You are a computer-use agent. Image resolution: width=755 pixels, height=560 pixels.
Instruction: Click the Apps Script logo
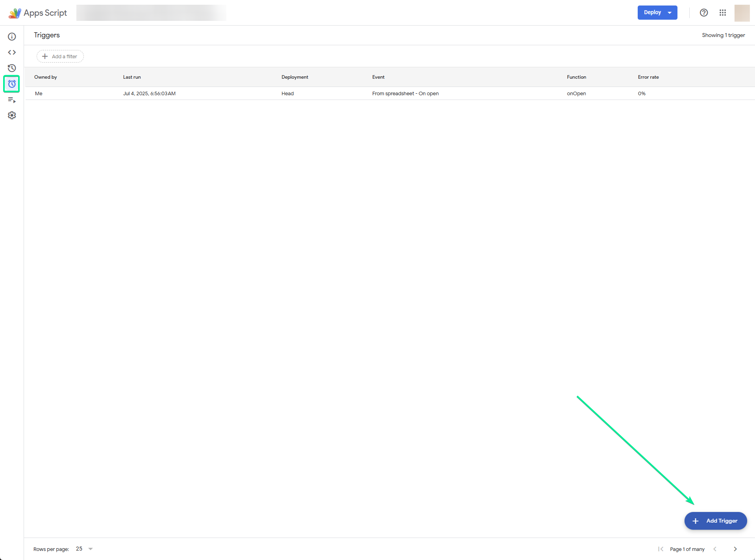coord(15,13)
